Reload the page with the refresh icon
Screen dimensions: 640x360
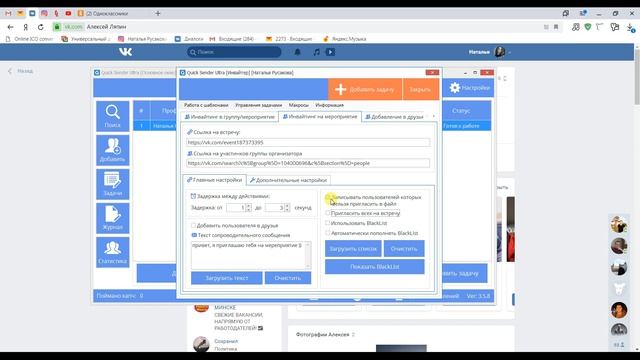pos(40,27)
